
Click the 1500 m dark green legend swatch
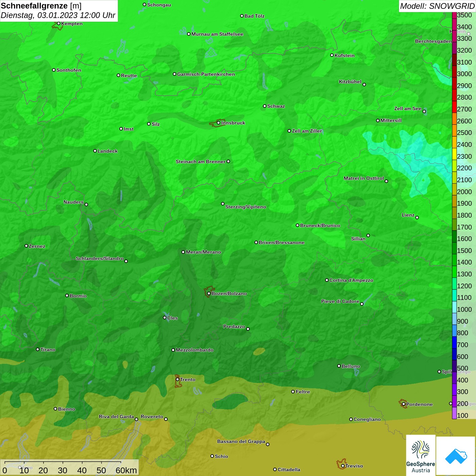(454, 248)
